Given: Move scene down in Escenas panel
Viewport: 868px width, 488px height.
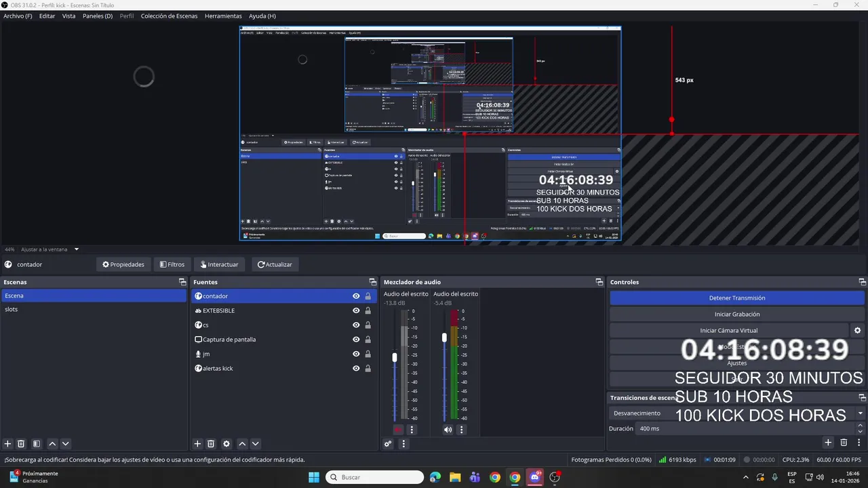Looking at the screenshot, I should [66, 444].
